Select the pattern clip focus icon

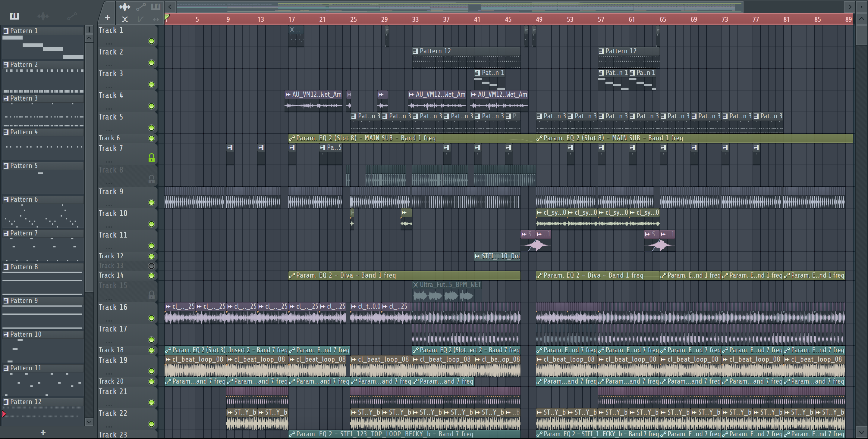156,7
